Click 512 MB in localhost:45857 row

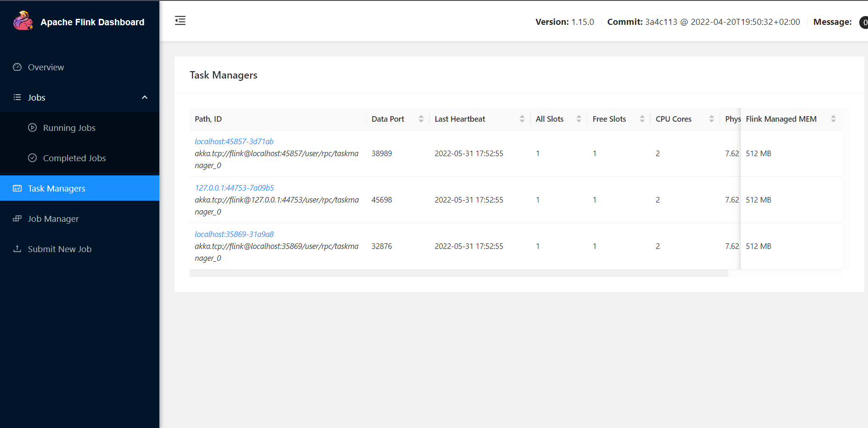pos(758,153)
